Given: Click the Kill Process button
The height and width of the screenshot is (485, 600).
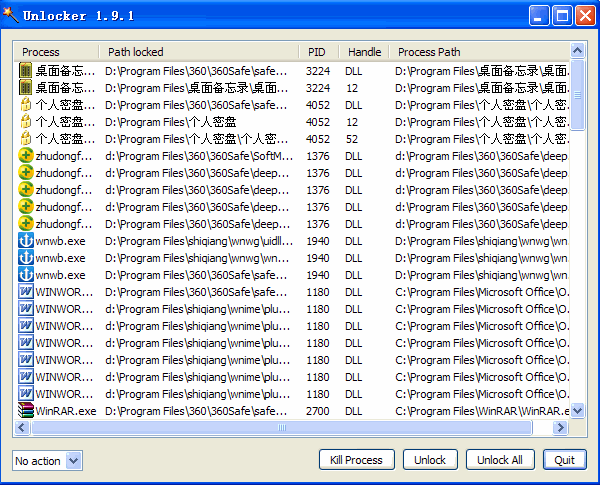Looking at the screenshot, I should (357, 460).
